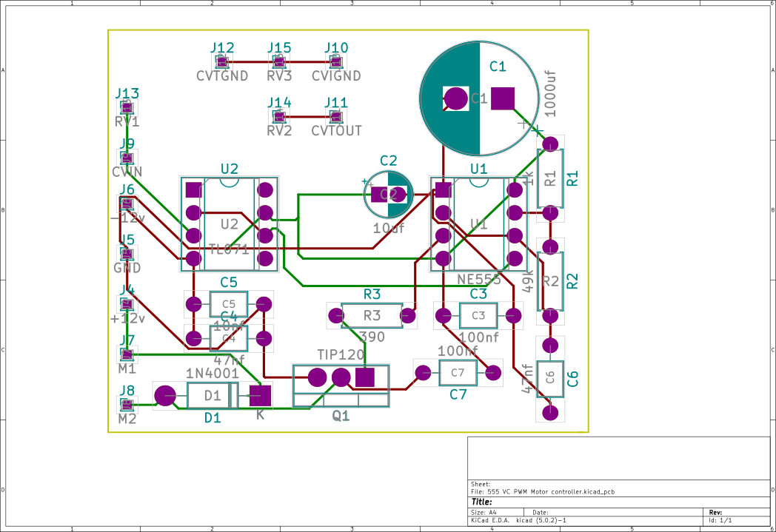Select the R1 1k resistor body
776x532 pixels.
point(550,178)
